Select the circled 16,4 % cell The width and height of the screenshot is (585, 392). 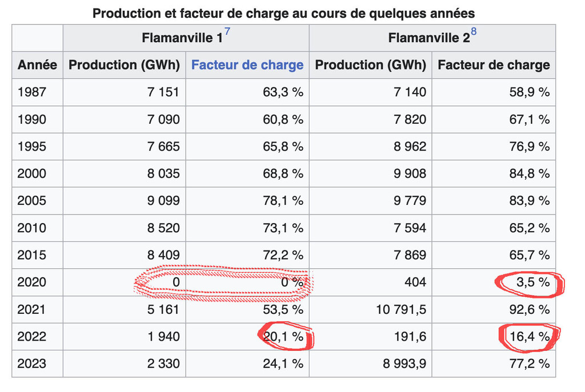coord(494,337)
